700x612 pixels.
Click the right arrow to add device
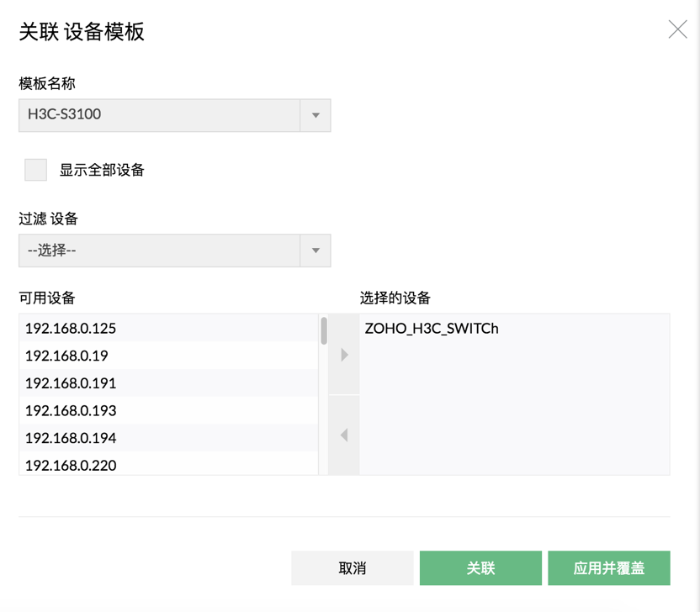pyautogui.click(x=344, y=355)
